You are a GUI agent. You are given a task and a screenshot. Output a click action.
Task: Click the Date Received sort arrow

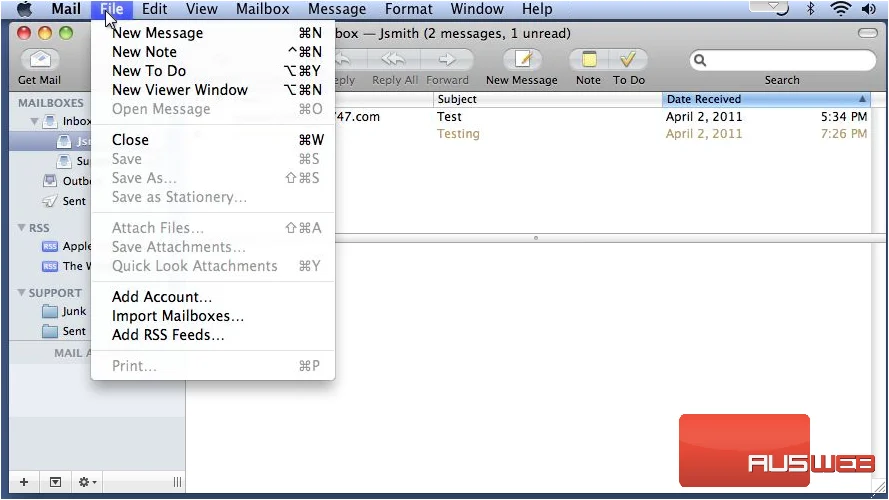[862, 99]
